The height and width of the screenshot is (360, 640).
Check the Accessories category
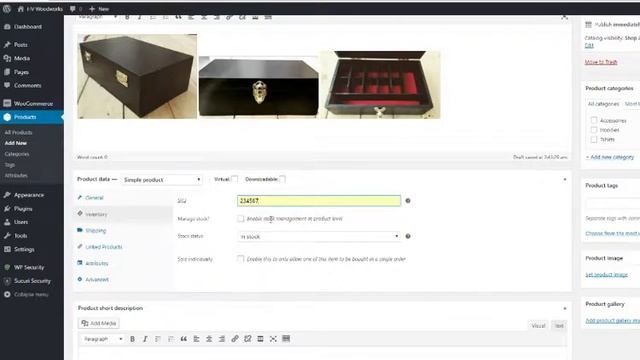[594, 120]
